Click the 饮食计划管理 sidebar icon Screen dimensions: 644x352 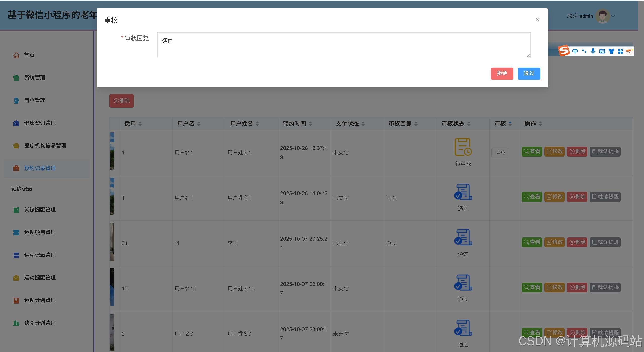(16, 323)
